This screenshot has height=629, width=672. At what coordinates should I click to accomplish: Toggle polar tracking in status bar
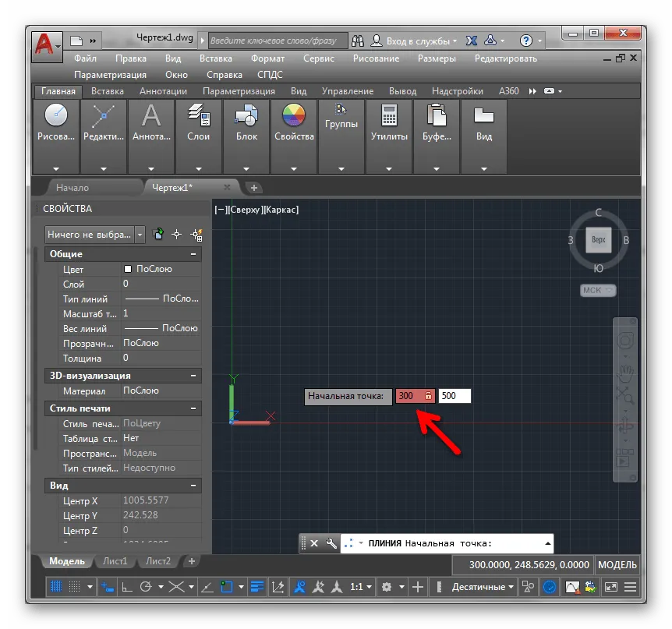146,587
